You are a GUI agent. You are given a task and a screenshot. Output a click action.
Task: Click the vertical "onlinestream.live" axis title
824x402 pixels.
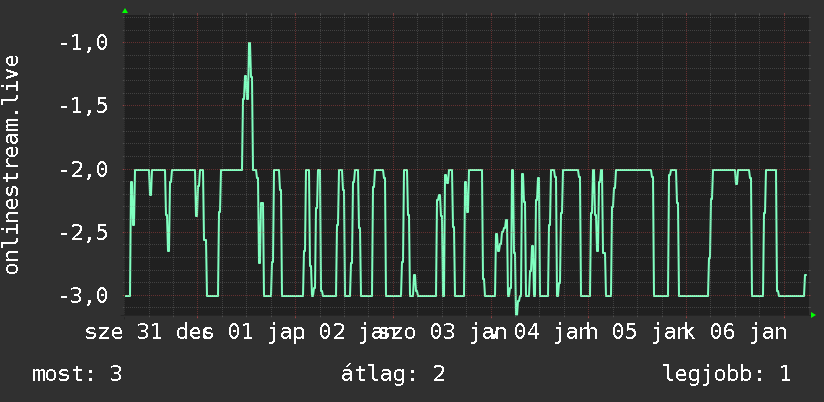pyautogui.click(x=12, y=164)
